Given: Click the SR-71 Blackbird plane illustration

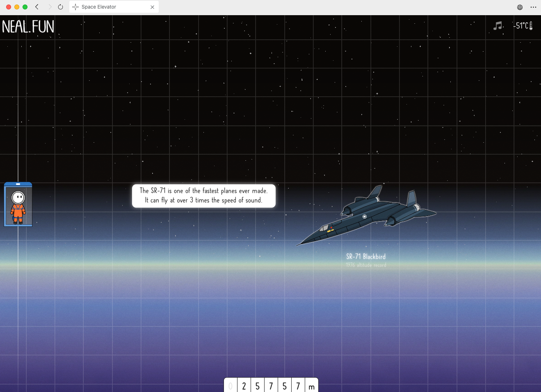Looking at the screenshot, I should tap(366, 215).
